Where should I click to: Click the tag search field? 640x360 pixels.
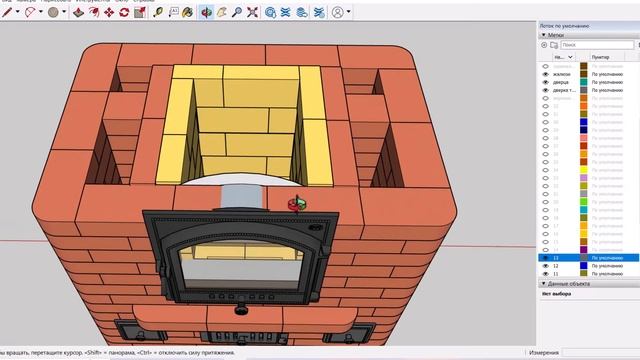click(597, 45)
